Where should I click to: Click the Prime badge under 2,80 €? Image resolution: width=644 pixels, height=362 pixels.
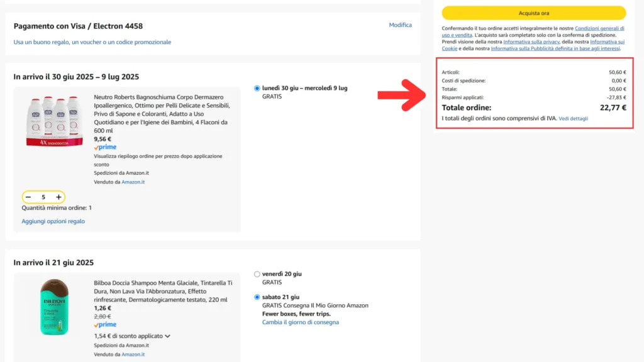[105, 324]
